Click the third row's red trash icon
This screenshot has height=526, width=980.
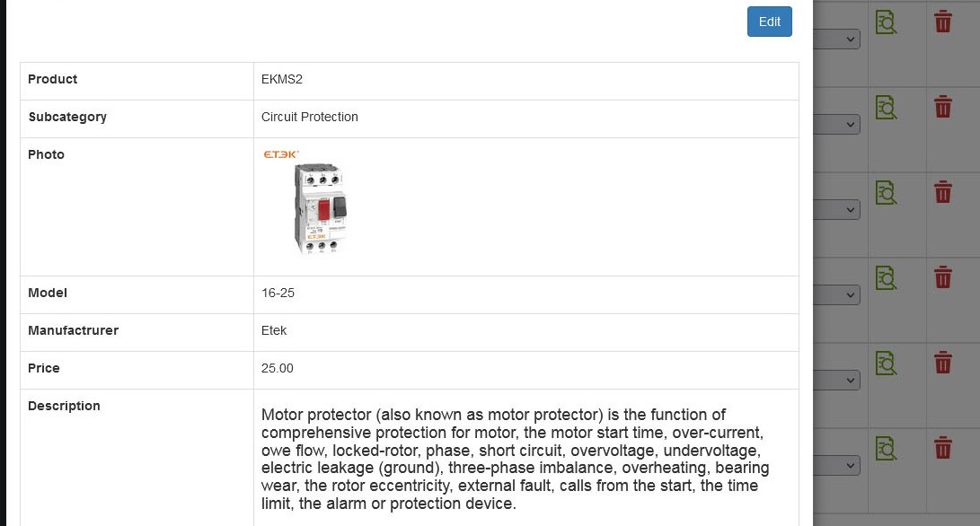click(943, 192)
